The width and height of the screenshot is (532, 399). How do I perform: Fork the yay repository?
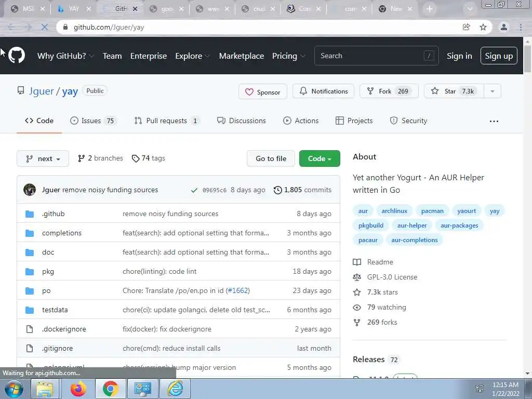[389, 91]
